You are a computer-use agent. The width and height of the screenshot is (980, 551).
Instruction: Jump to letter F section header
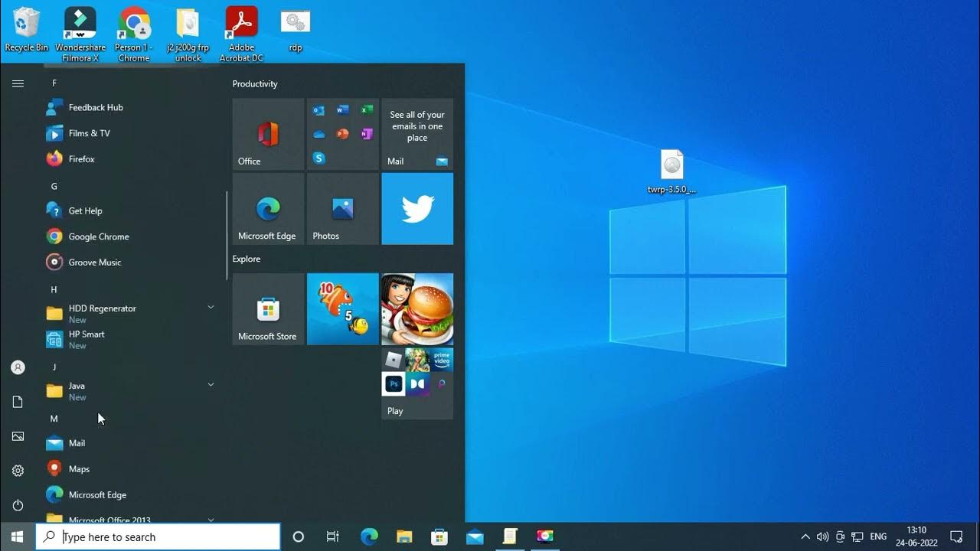[54, 83]
